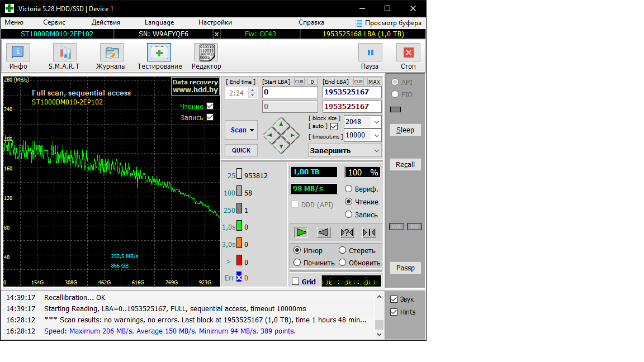Open the Завершить end-action dropdown
This screenshot has width=644, height=362.
coord(344,151)
